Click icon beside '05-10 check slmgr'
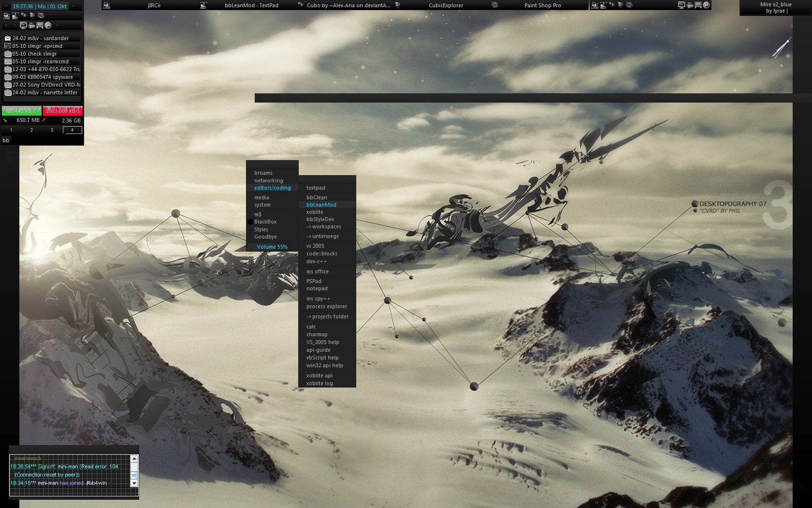 [7, 54]
